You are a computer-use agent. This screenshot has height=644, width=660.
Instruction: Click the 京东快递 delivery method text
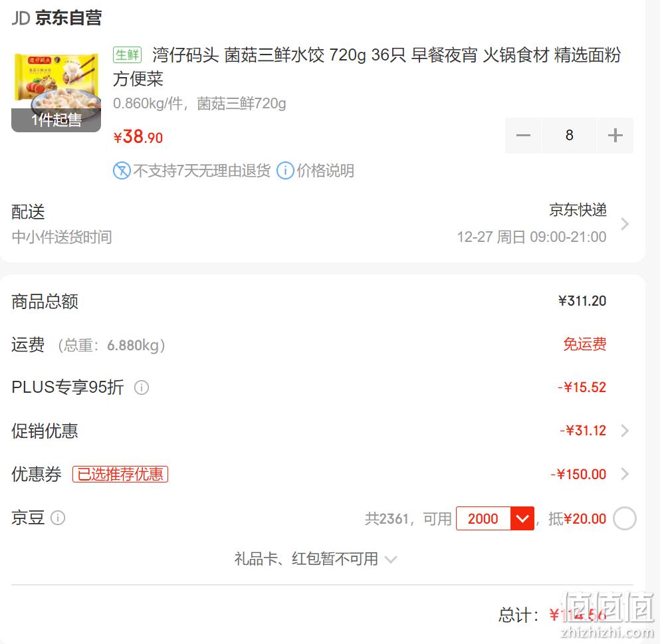pos(578,209)
